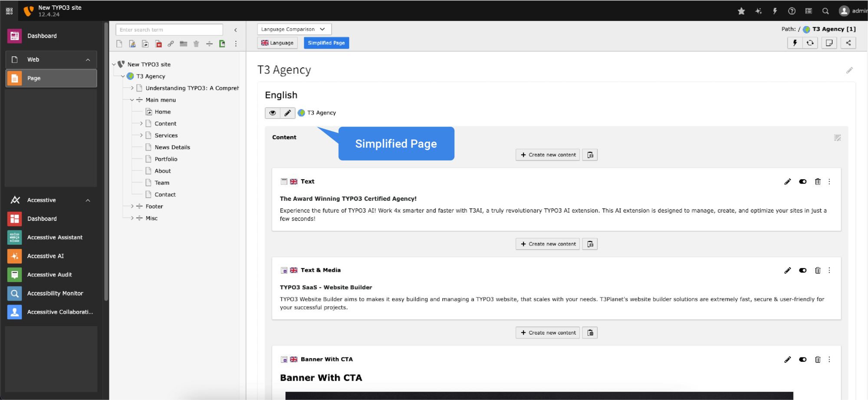Create bookmark for this page icon
Image resolution: width=868 pixels, height=400 pixels.
(x=829, y=43)
